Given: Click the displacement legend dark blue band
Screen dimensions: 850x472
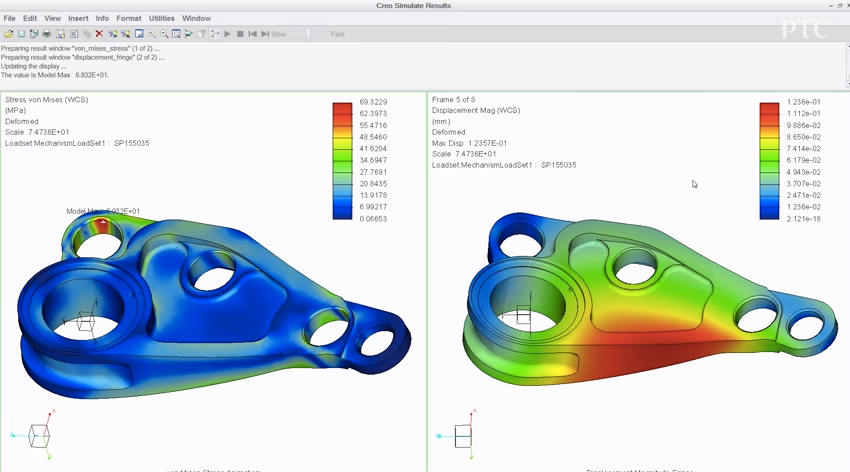Looking at the screenshot, I should point(769,212).
